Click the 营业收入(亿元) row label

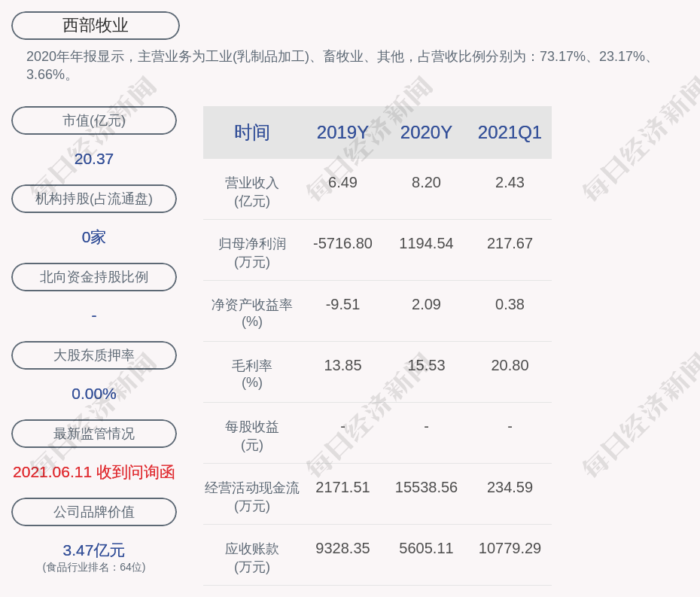click(x=252, y=191)
